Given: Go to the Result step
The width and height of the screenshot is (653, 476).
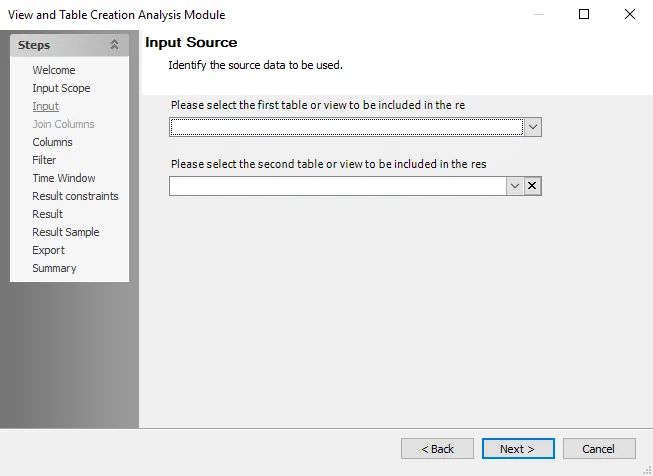Looking at the screenshot, I should tap(47, 214).
